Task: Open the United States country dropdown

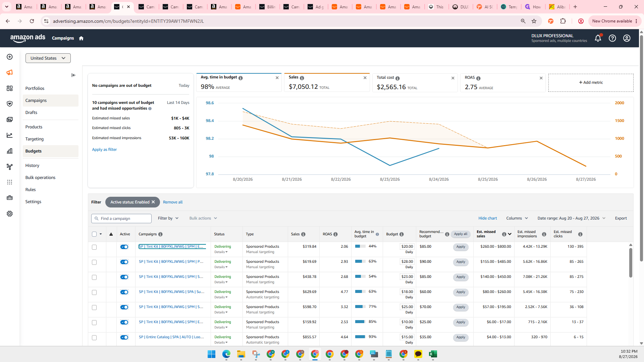Action: (48, 58)
